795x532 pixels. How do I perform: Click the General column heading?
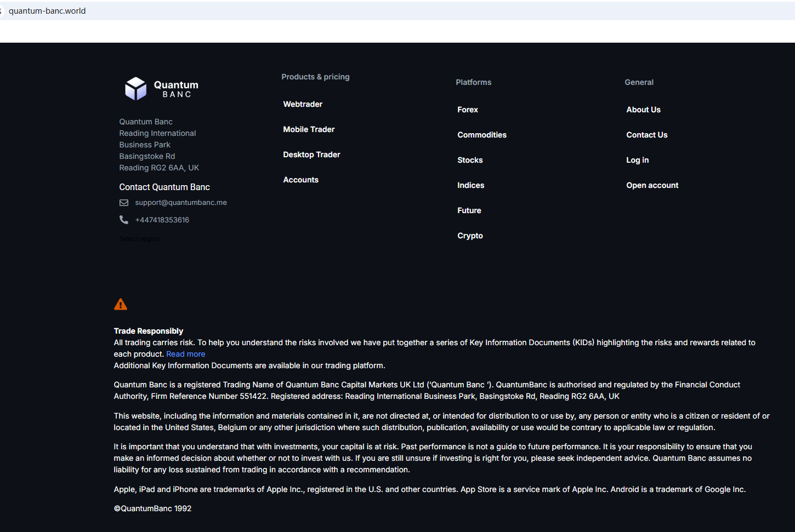click(x=639, y=82)
